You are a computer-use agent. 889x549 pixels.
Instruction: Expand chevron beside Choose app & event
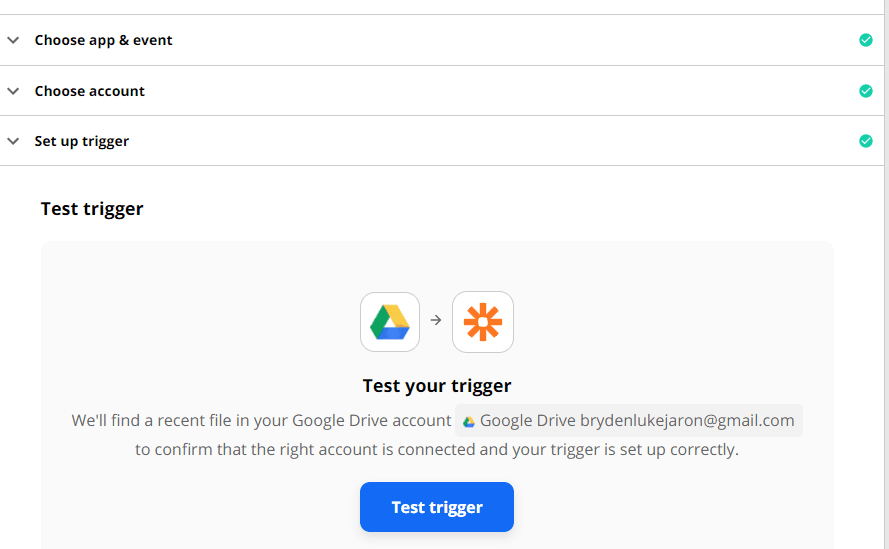13,40
